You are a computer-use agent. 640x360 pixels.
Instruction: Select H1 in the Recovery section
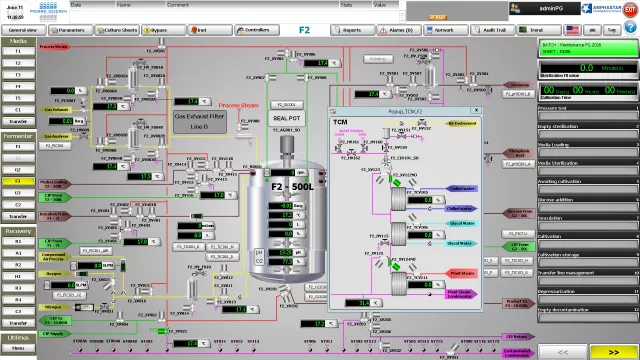[x=18, y=276]
